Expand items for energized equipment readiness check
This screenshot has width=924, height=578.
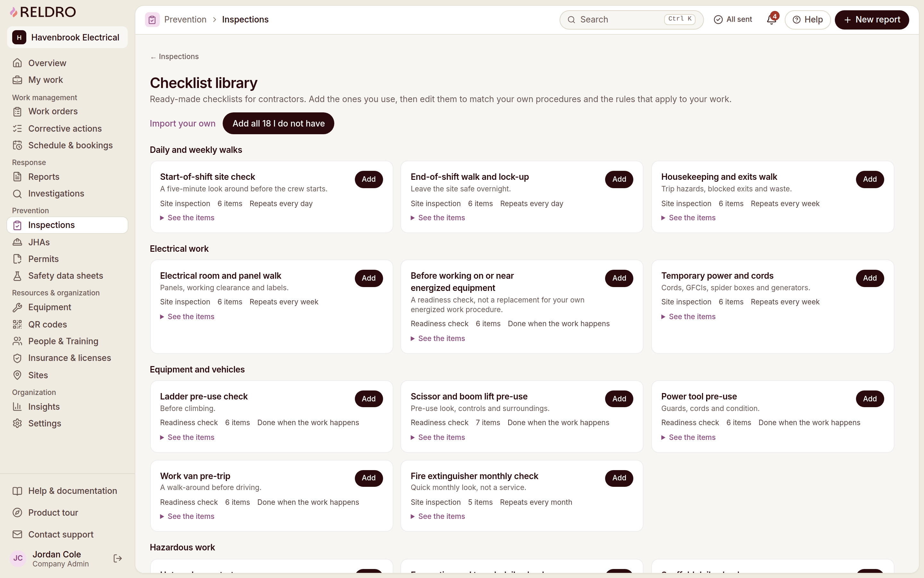(x=438, y=339)
